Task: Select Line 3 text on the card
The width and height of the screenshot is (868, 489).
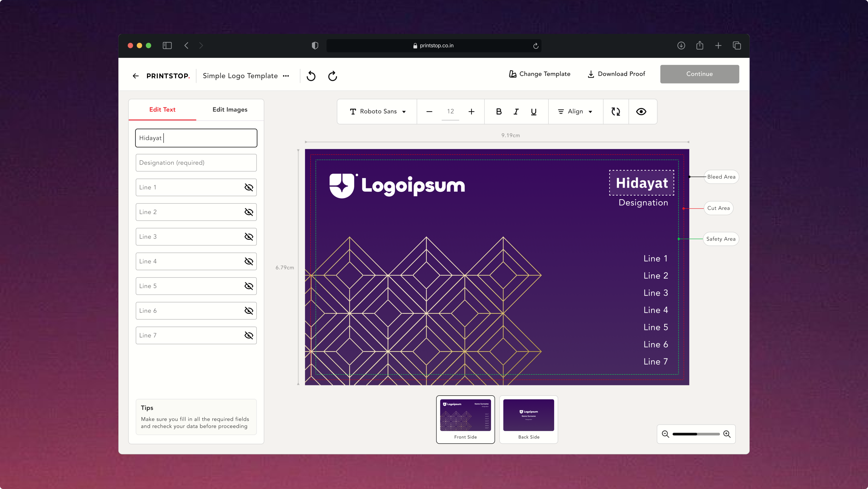Action: 656,293
